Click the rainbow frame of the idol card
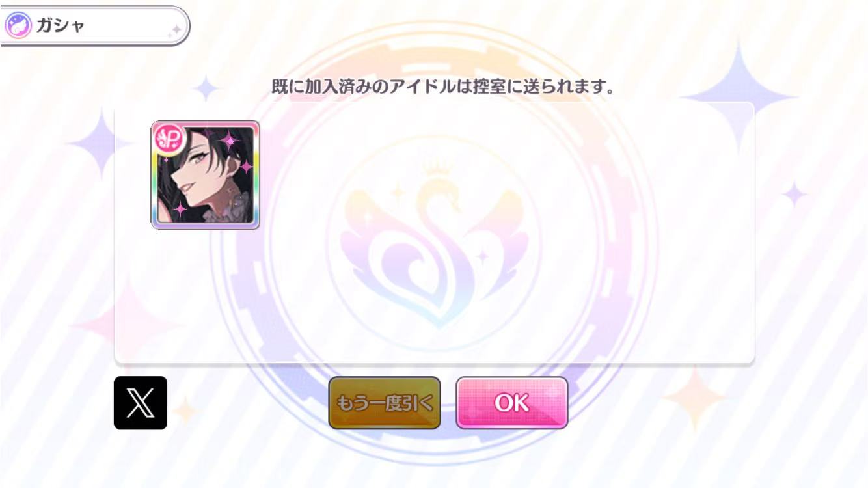The image size is (868, 488). 154,195
